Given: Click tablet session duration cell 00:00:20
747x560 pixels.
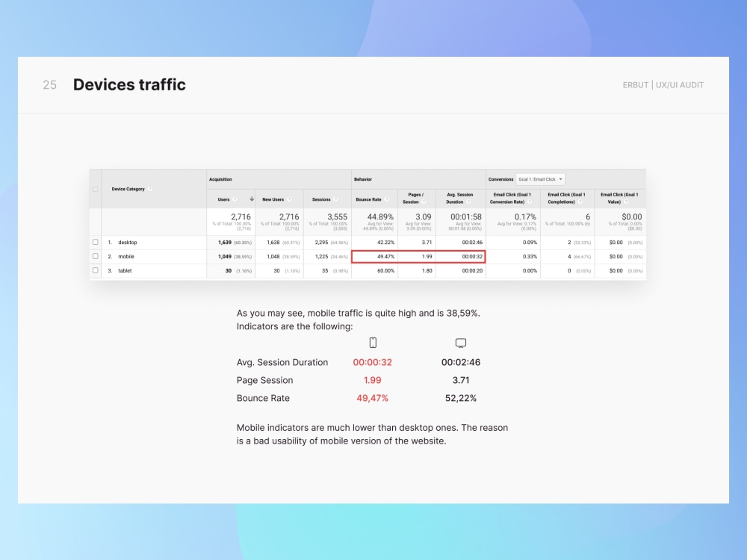Looking at the screenshot, I should (472, 270).
